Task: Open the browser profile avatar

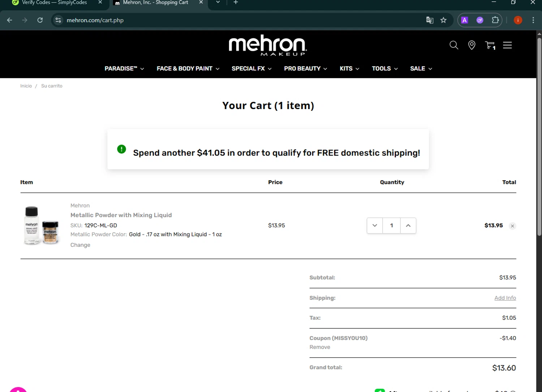Action: (x=518, y=20)
